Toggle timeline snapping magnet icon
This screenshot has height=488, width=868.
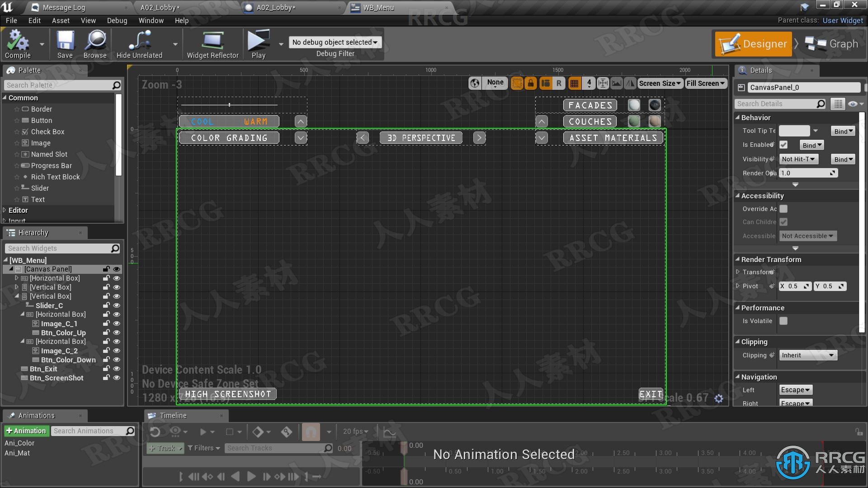click(x=311, y=432)
